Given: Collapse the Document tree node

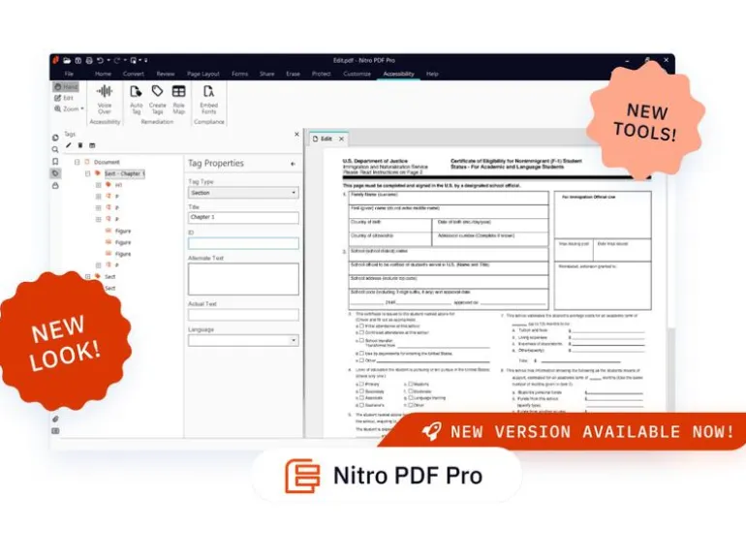Looking at the screenshot, I should click(x=78, y=162).
